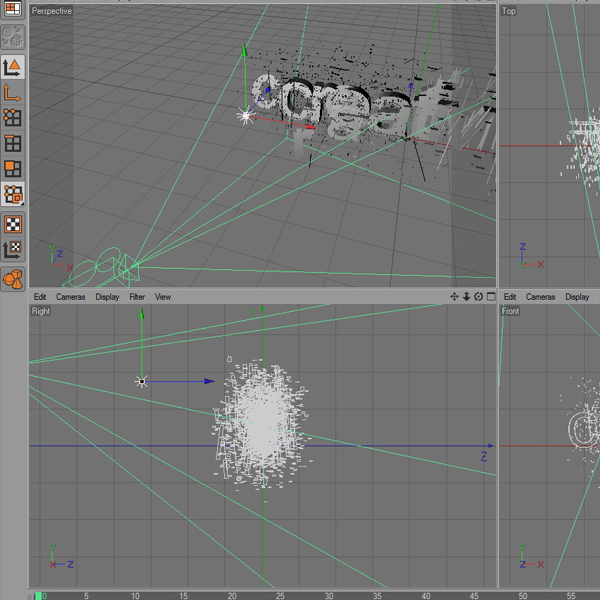Image resolution: width=600 pixels, height=600 pixels.
Task: Click the Front viewport label
Action: [x=510, y=311]
